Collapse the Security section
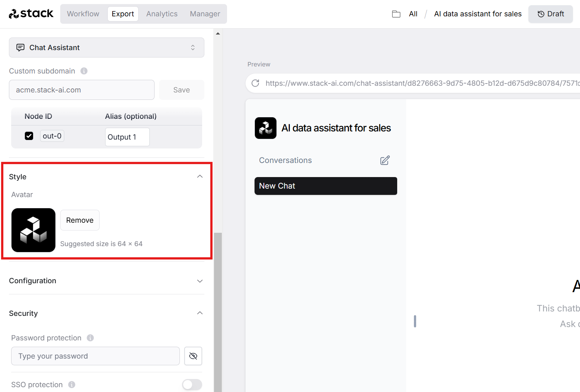580x392 pixels. click(200, 313)
